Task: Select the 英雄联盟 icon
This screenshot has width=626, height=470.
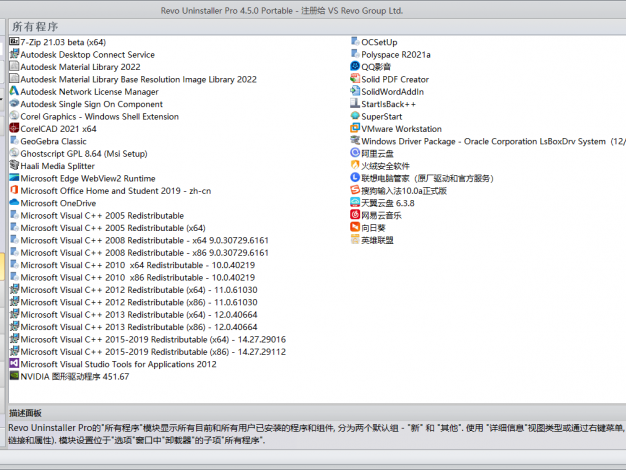Action: coord(355,240)
